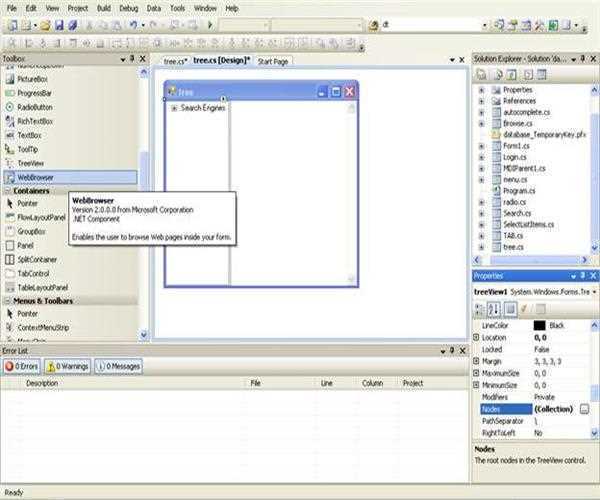This screenshot has width=600, height=500.
Task: Toggle auto-hide pin on Toolbox panel
Action: point(132,59)
